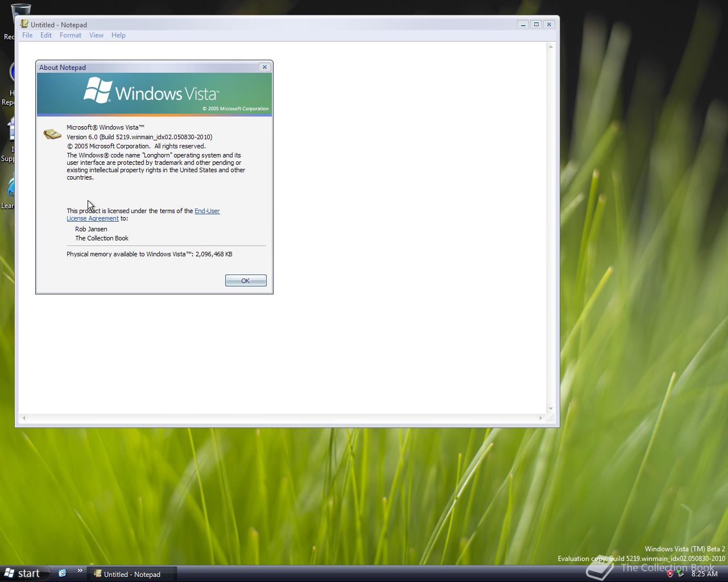The height and width of the screenshot is (582, 728).
Task: Close the Untitled - Notepad window
Action: 549,24
